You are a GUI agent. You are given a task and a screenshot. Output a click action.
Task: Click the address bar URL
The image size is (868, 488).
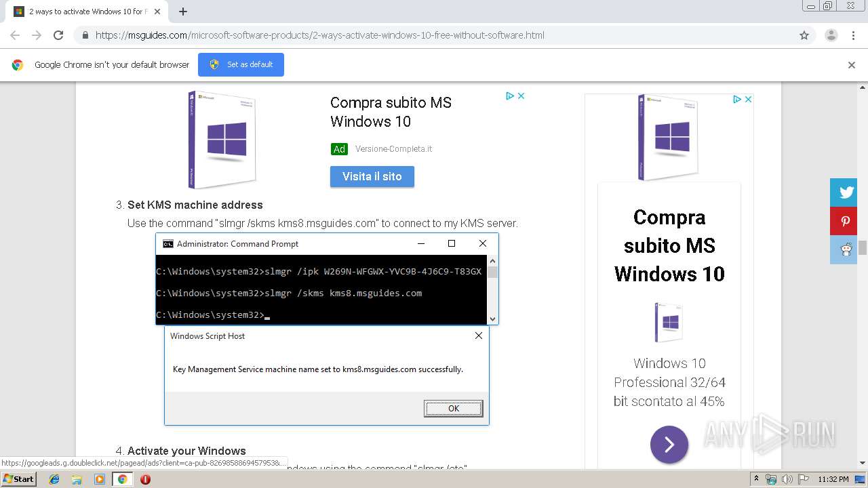point(319,35)
